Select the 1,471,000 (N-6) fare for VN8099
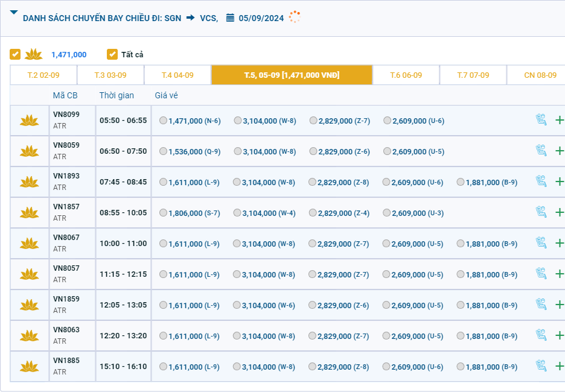The image size is (565, 392). 164,121
